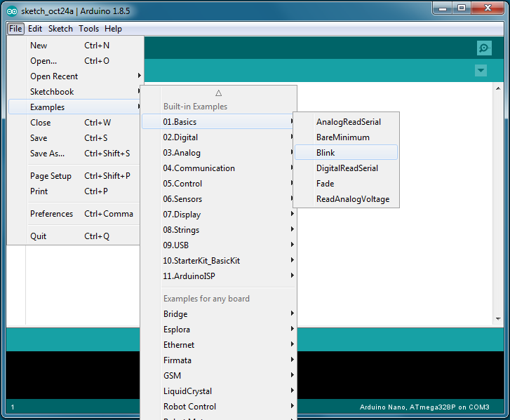The width and height of the screenshot is (510, 420).
Task: Open the Sketch menu
Action: pyautogui.click(x=60, y=29)
